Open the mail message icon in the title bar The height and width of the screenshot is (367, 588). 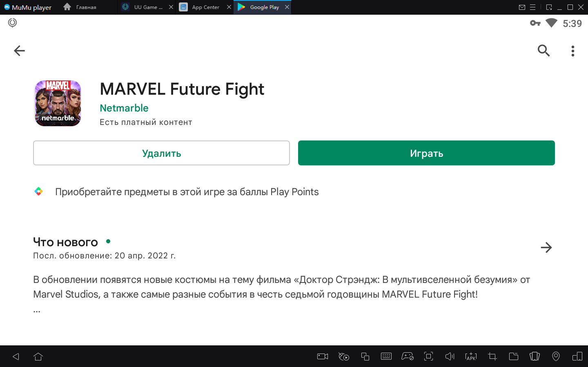click(x=522, y=7)
